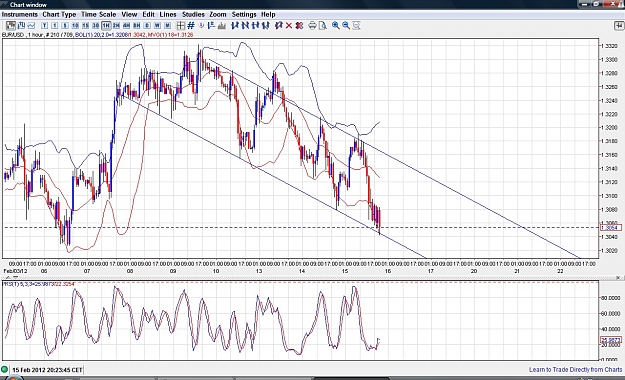625x380 pixels.
Task: Switch time scale to 8H
Action: click(x=137, y=26)
